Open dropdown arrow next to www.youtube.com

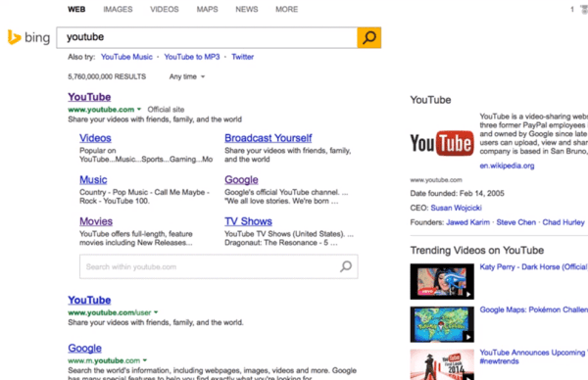139,110
